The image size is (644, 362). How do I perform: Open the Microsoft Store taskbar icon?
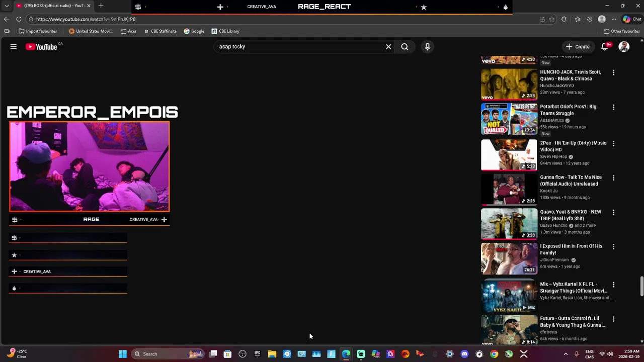[227, 354]
